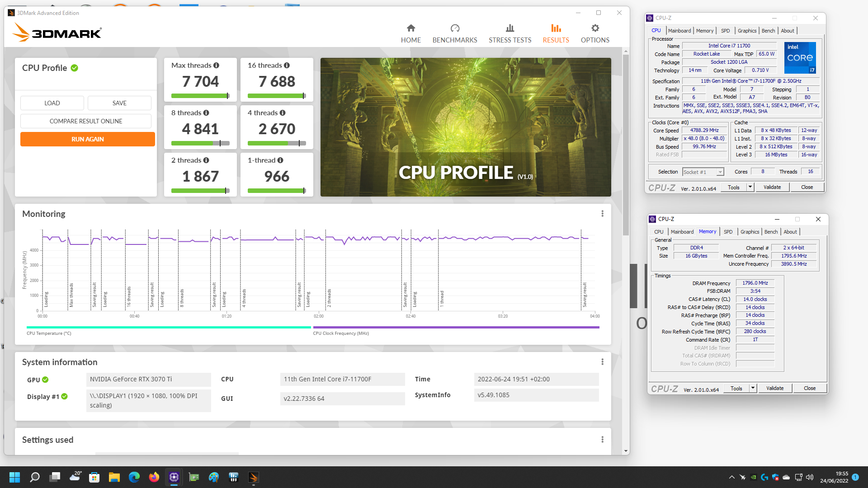This screenshot has height=488, width=868.
Task: Click the Display #1 verified checkmark icon
Action: (x=65, y=397)
